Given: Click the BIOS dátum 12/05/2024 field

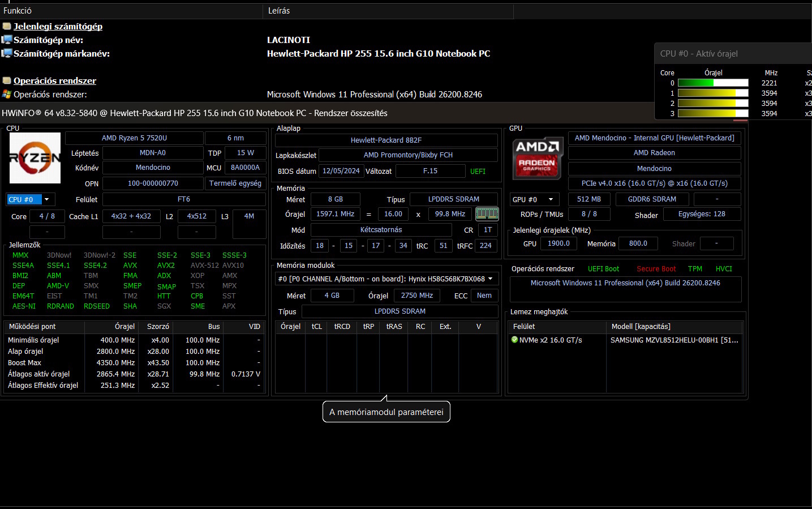Looking at the screenshot, I should 341,171.
